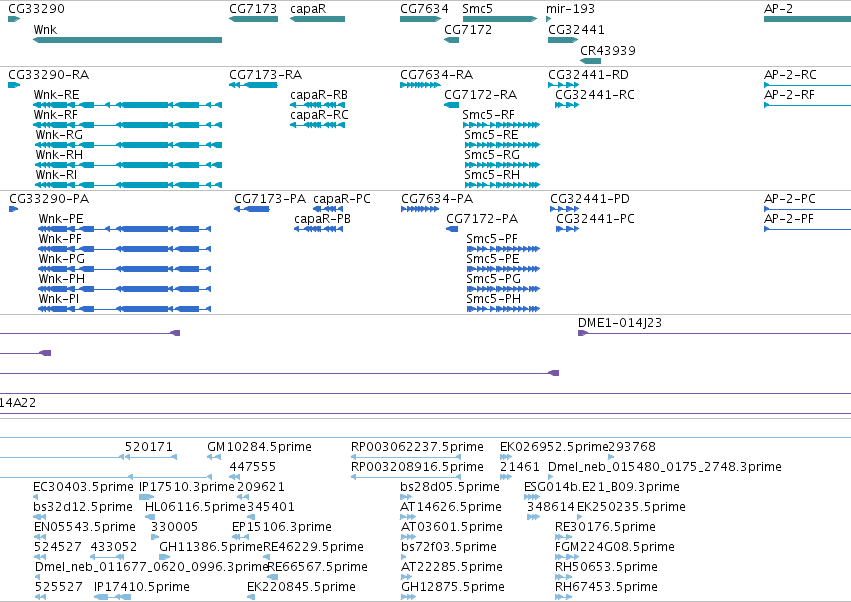Select the RE30176.5prime EST label

point(605,527)
